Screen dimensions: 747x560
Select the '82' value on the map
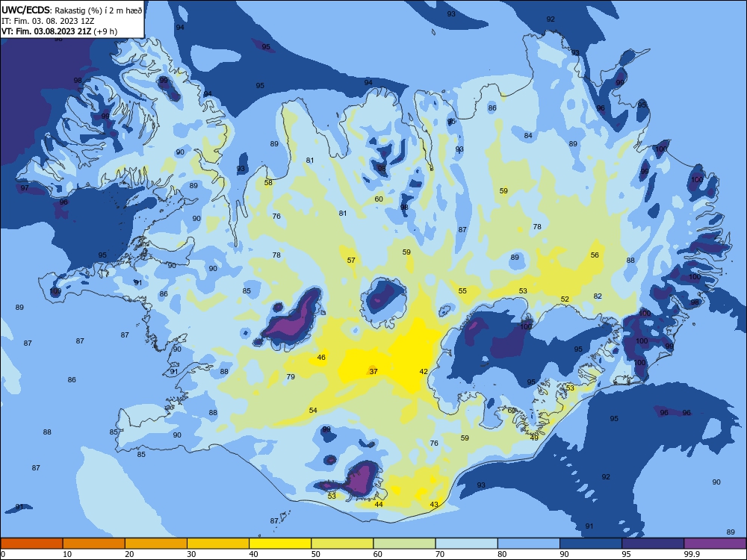click(x=598, y=296)
